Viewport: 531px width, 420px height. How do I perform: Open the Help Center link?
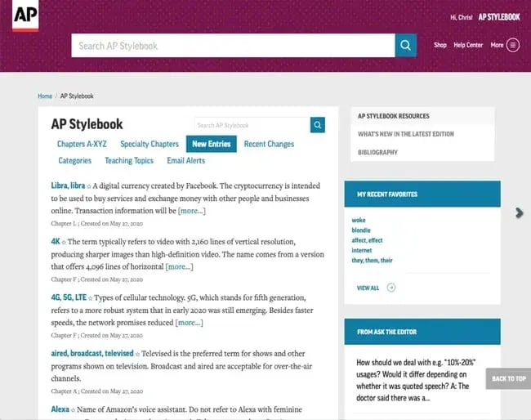[x=468, y=45]
